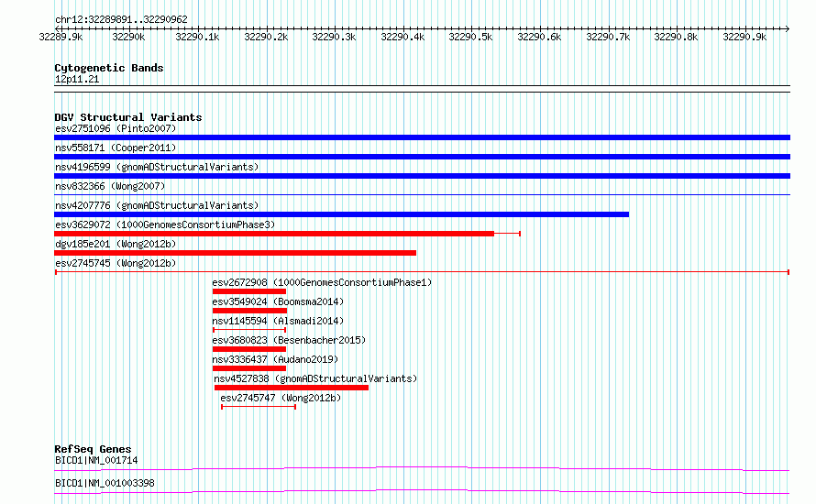This screenshot has height=504, width=816.
Task: Click the 32290.9k ruler position
Action: click(x=744, y=37)
